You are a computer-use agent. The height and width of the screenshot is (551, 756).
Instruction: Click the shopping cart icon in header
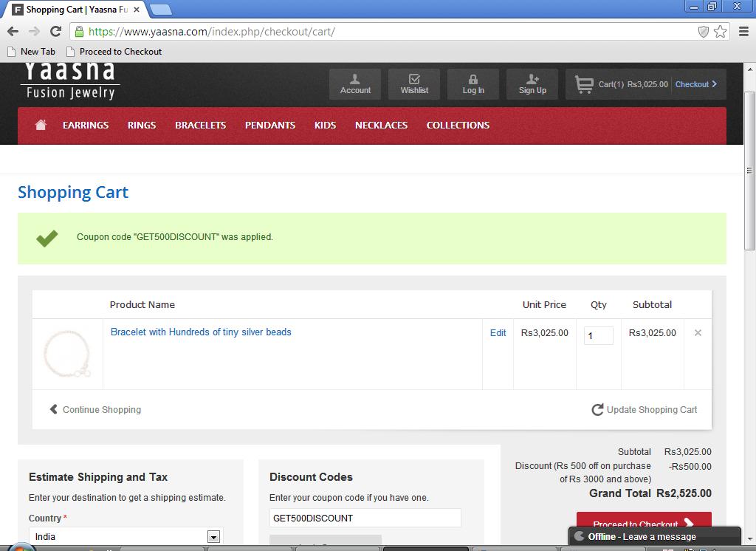(x=584, y=85)
